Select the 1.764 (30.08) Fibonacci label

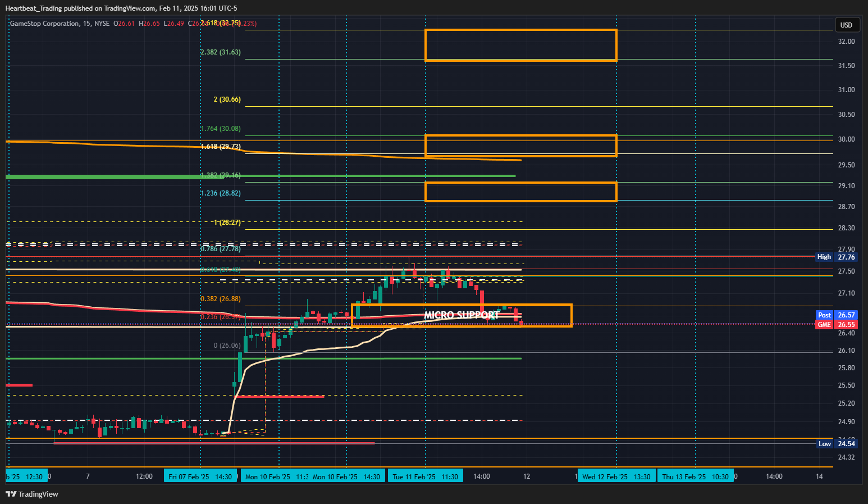(x=221, y=129)
